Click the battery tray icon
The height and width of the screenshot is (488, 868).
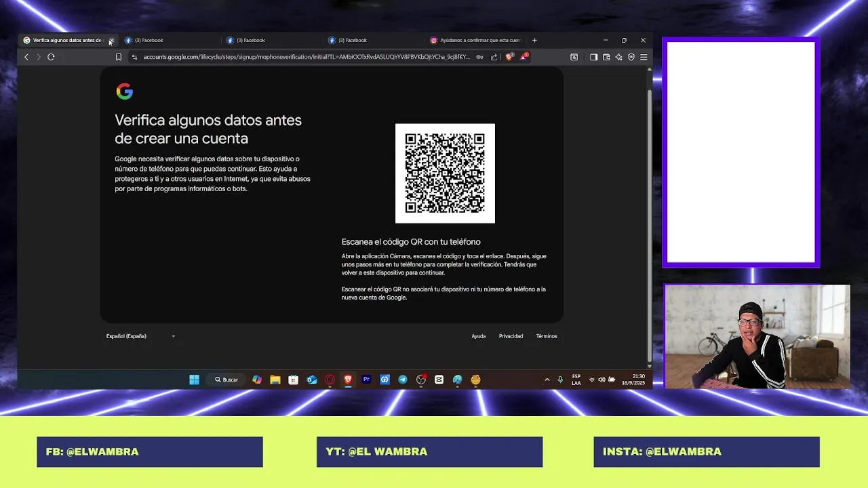(x=612, y=380)
